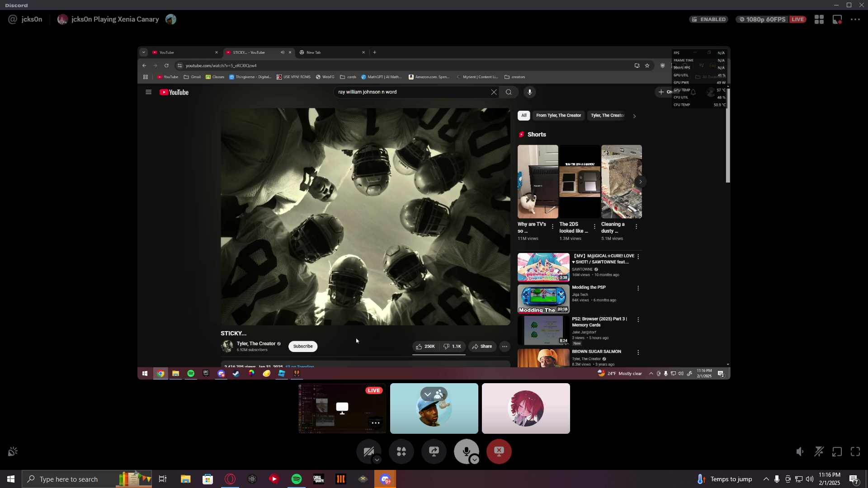Open the more options ellipsis top right
The image size is (868, 488).
click(855, 19)
